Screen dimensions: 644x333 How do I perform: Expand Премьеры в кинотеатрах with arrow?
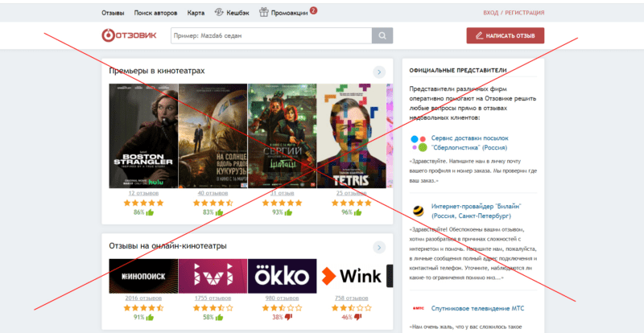pyautogui.click(x=379, y=72)
